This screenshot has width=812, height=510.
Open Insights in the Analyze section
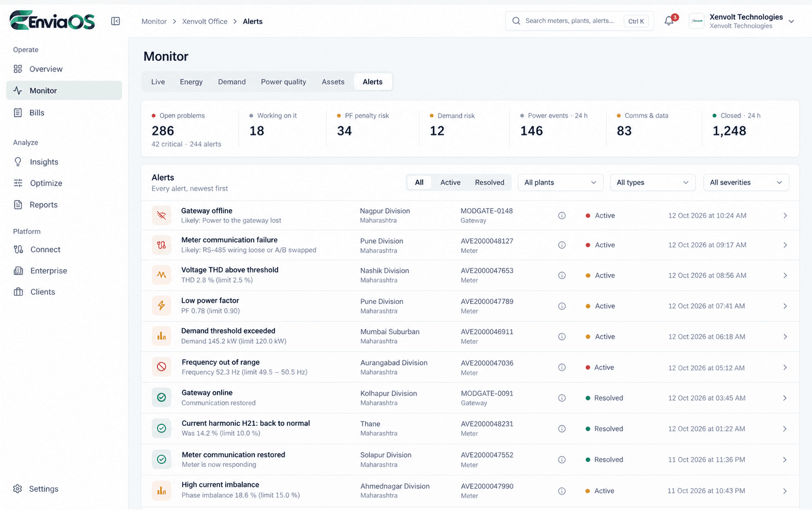pos(64,162)
